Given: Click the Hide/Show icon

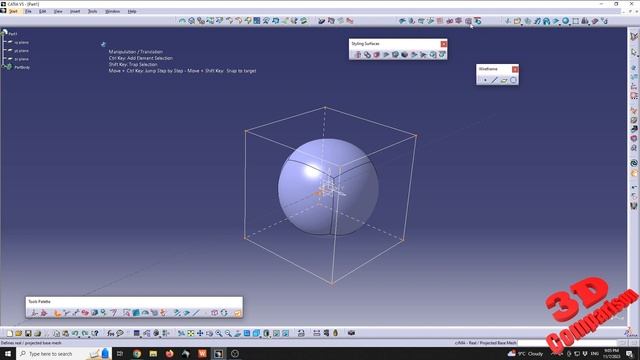Looking at the screenshot, I should 276,333.
